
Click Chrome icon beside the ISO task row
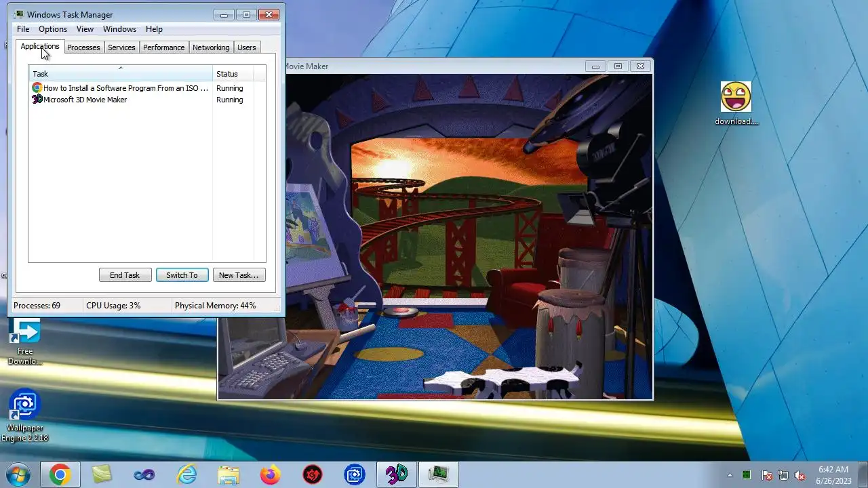[x=37, y=88]
